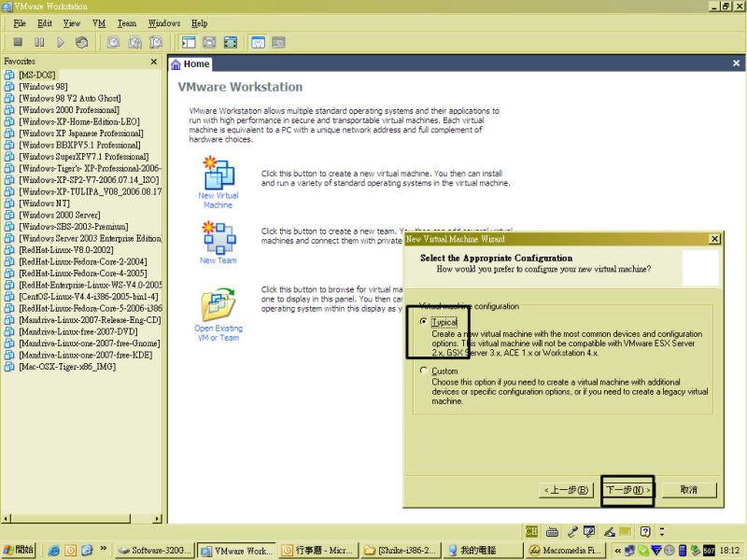
Task: Open the VM menu
Action: point(99,23)
